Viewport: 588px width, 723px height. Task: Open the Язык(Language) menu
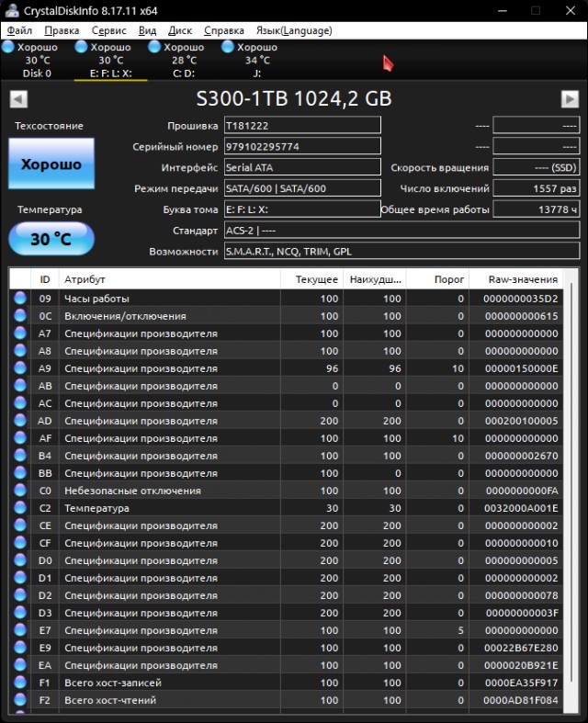294,30
